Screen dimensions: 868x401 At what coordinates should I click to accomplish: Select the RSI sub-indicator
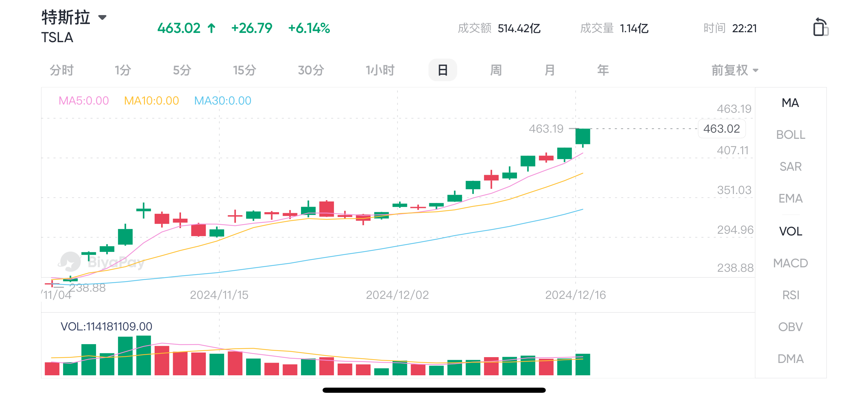(791, 295)
